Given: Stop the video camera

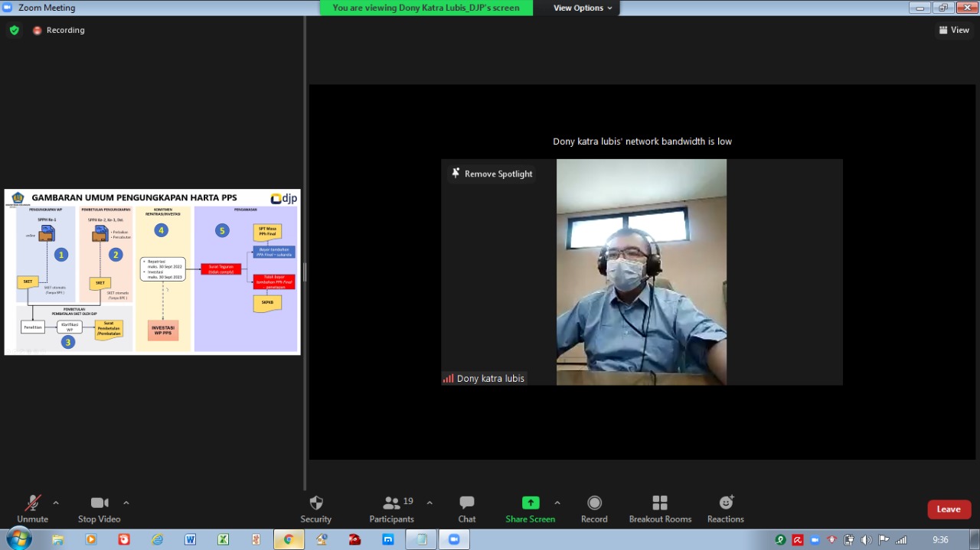Looking at the screenshot, I should pos(99,508).
